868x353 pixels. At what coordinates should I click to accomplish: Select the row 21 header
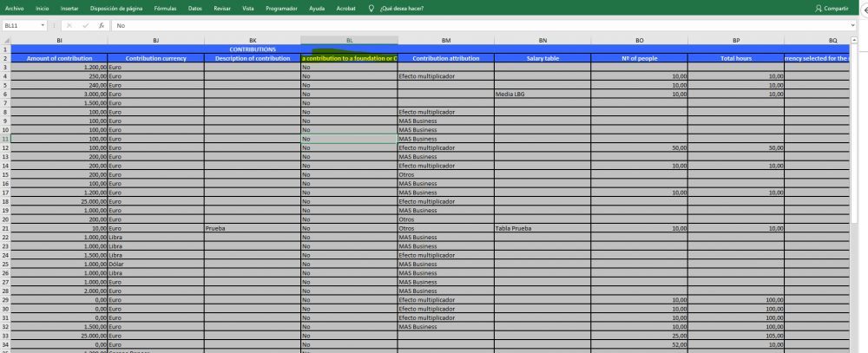tap(4, 228)
